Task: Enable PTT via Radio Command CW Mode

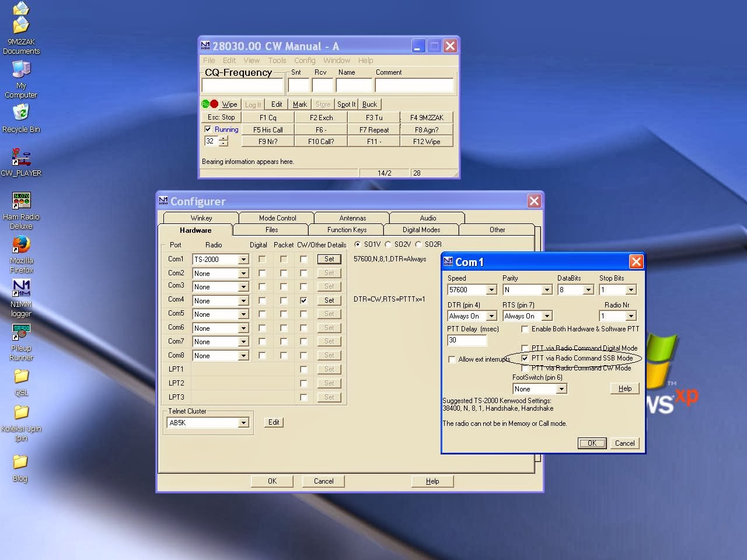Action: [525, 368]
